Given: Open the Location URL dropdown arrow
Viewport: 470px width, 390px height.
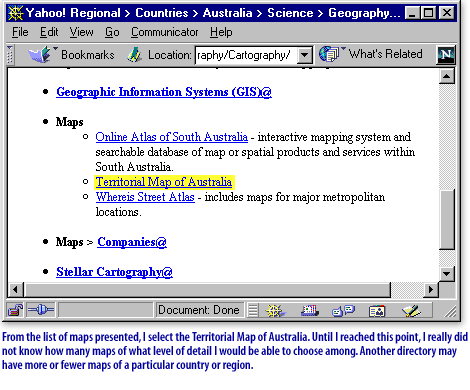Looking at the screenshot, I should coord(305,55).
